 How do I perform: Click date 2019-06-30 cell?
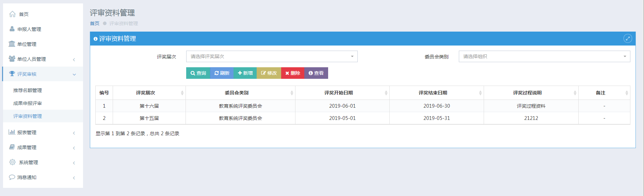(437, 106)
